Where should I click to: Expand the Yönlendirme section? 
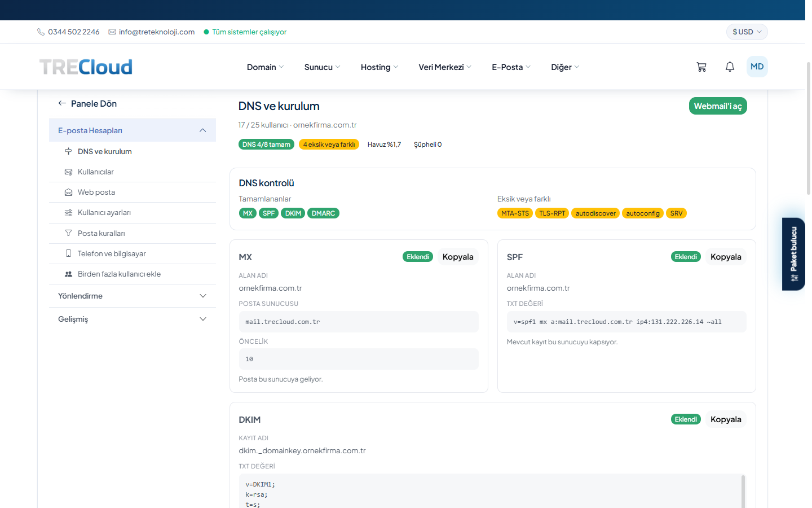point(133,296)
